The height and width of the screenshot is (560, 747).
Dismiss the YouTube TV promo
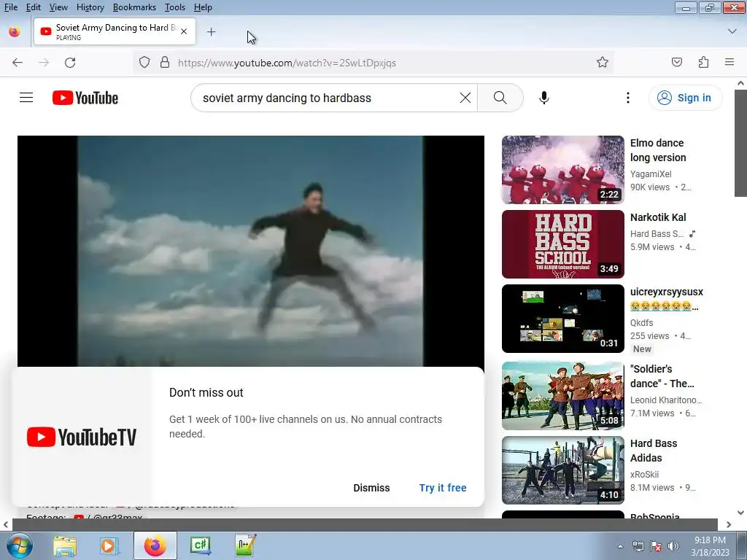371,488
